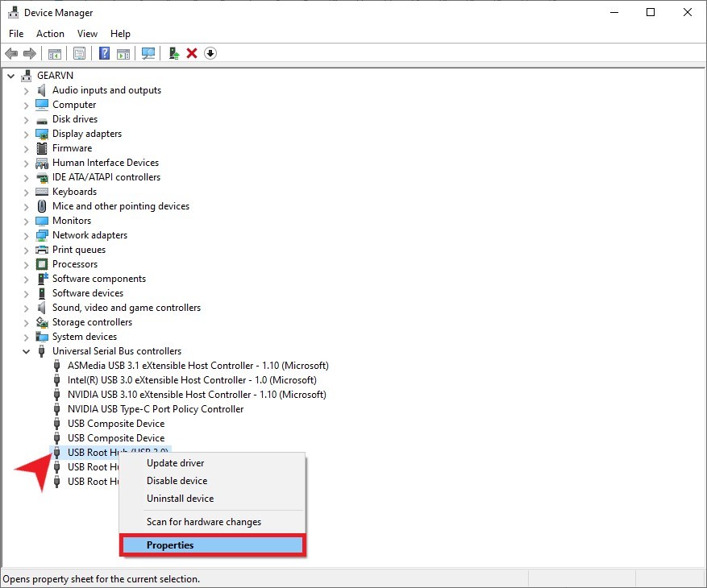Select the GEARVN computer root node
This screenshot has width=707, height=588.
pos(55,76)
